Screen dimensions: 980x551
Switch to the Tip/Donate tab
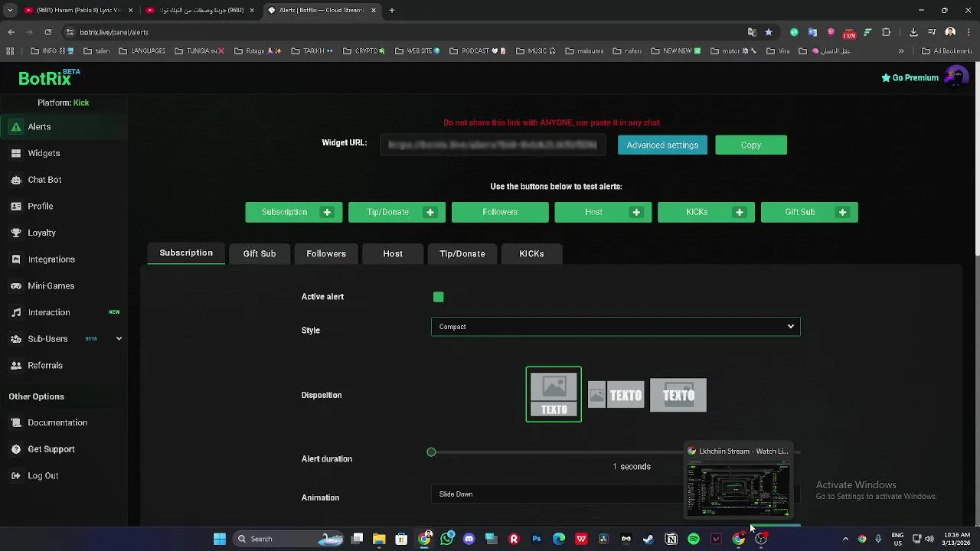point(462,254)
